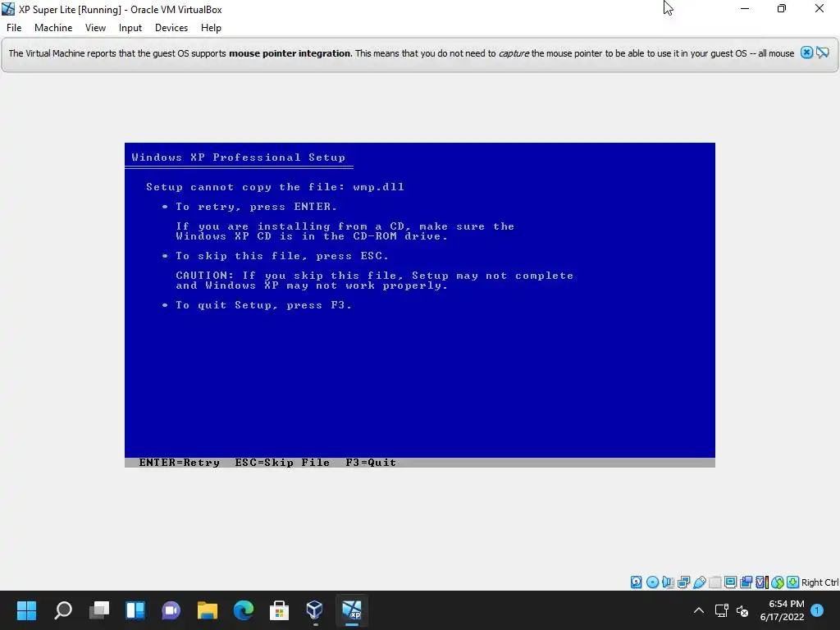The width and height of the screenshot is (840, 630).
Task: Click the 'To quit Setup, press F3.' line
Action: click(264, 305)
